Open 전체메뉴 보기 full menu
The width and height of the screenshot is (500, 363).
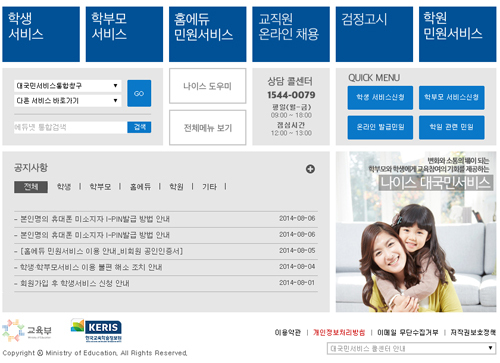[x=208, y=128]
